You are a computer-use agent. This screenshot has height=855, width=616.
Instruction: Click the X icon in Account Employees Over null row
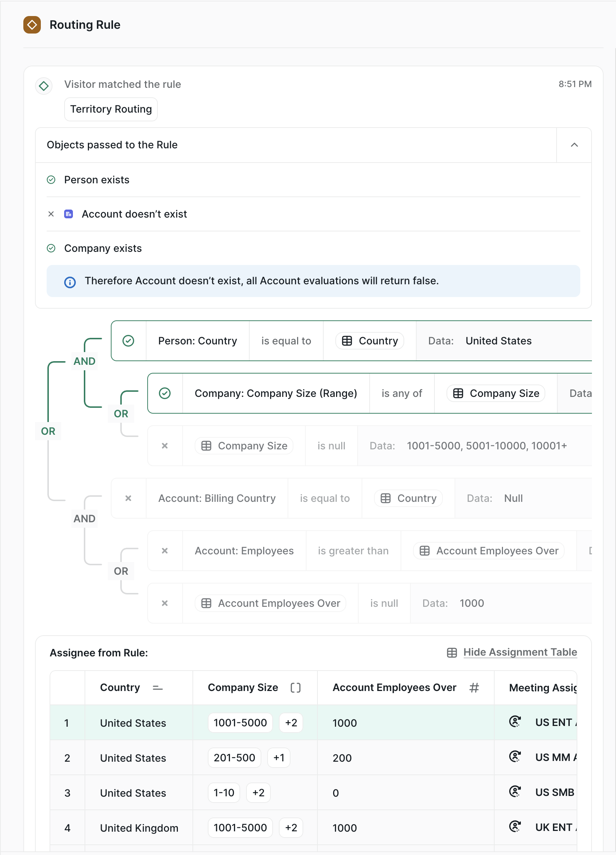click(165, 603)
